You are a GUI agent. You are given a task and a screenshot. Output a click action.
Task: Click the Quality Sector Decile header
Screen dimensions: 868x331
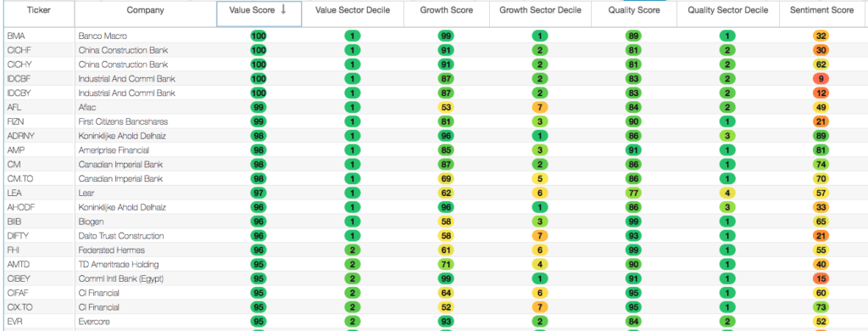728,10
